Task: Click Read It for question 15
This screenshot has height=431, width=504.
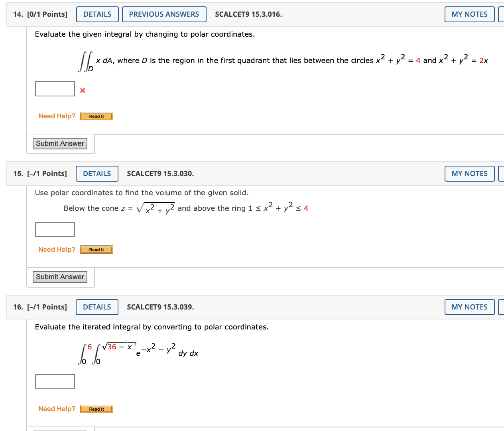Action: point(96,250)
